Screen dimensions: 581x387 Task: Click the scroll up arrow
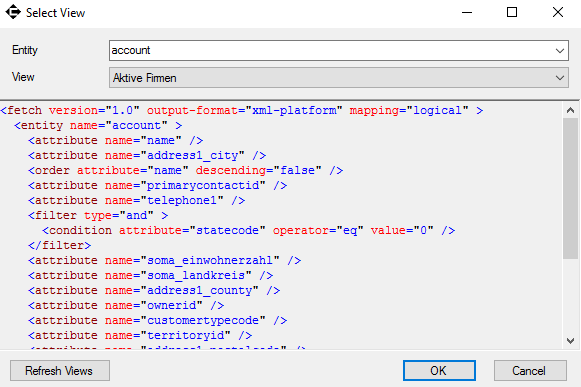(571, 110)
